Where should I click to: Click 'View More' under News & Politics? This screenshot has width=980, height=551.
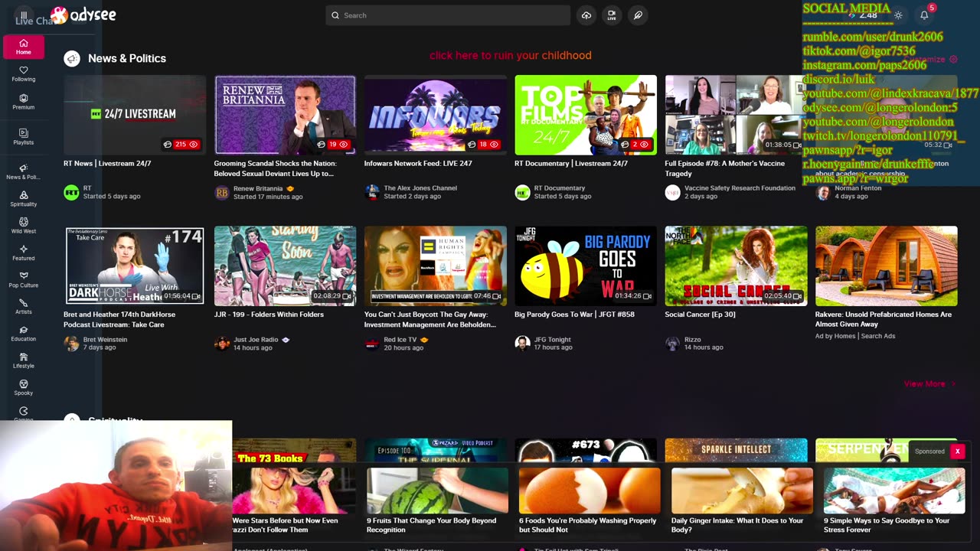point(929,383)
